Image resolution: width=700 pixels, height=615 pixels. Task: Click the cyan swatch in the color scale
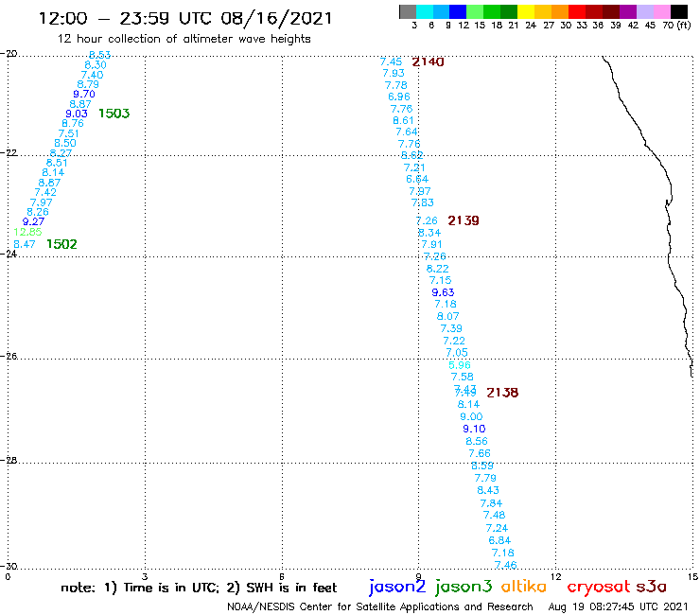click(x=425, y=11)
